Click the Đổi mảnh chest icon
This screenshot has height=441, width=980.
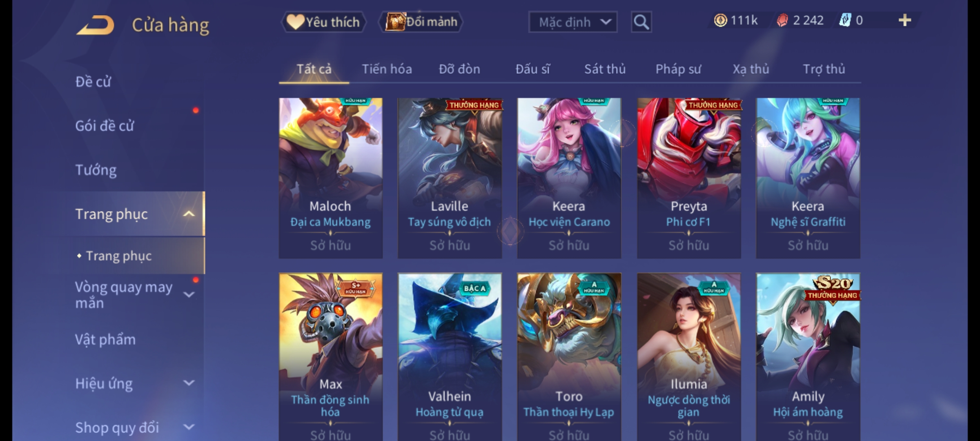pyautogui.click(x=395, y=22)
